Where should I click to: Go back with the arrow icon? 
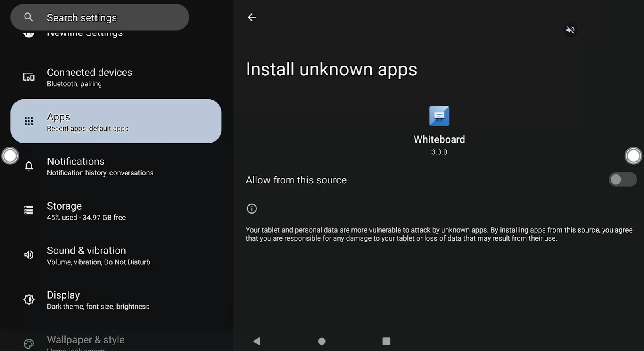[252, 17]
